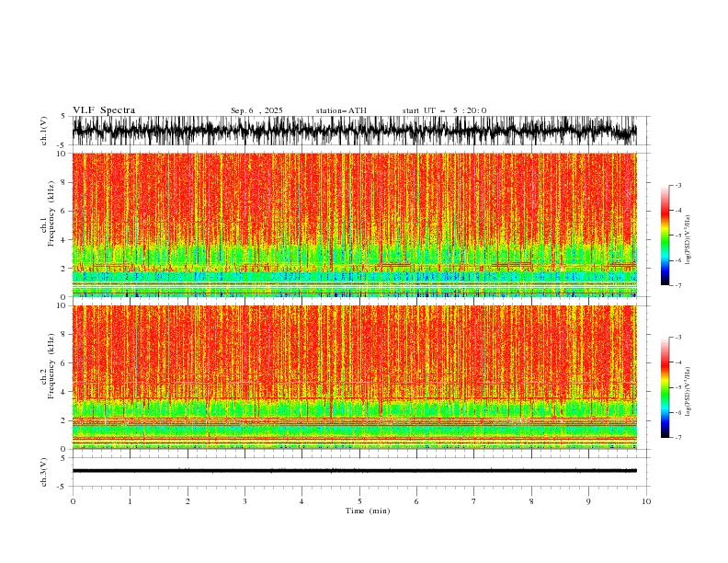Click the "VLF Spectra" title text
The height and width of the screenshot is (563, 728).
[x=104, y=110]
